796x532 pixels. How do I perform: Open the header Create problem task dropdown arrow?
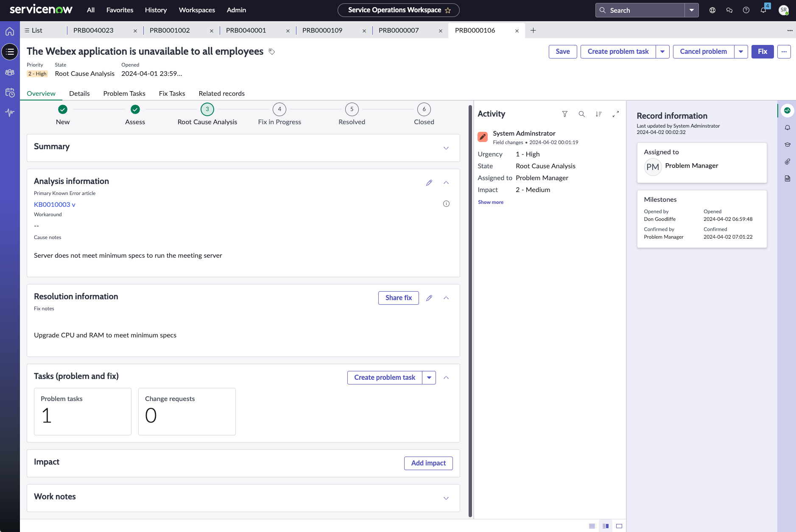(662, 52)
